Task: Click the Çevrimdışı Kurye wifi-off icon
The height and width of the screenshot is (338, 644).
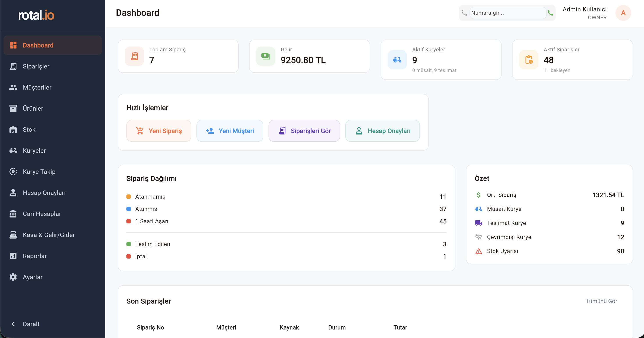Action: coord(478,237)
